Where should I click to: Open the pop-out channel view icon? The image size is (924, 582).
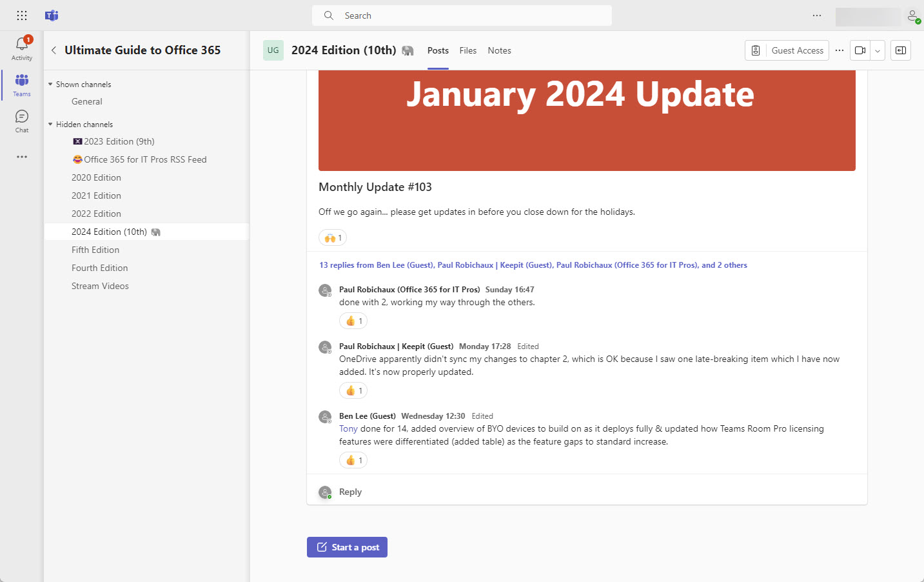[x=900, y=50]
